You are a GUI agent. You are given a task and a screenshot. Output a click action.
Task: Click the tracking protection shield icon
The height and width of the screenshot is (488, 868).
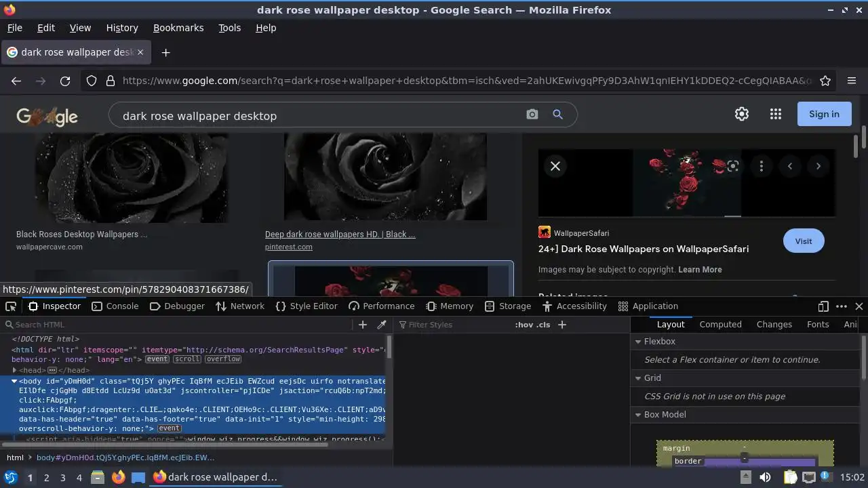click(92, 81)
